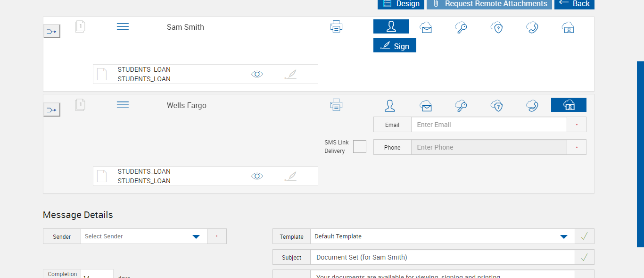Click the routing arrow button beside Wells Fargo
This screenshot has height=278, width=644.
point(51,110)
